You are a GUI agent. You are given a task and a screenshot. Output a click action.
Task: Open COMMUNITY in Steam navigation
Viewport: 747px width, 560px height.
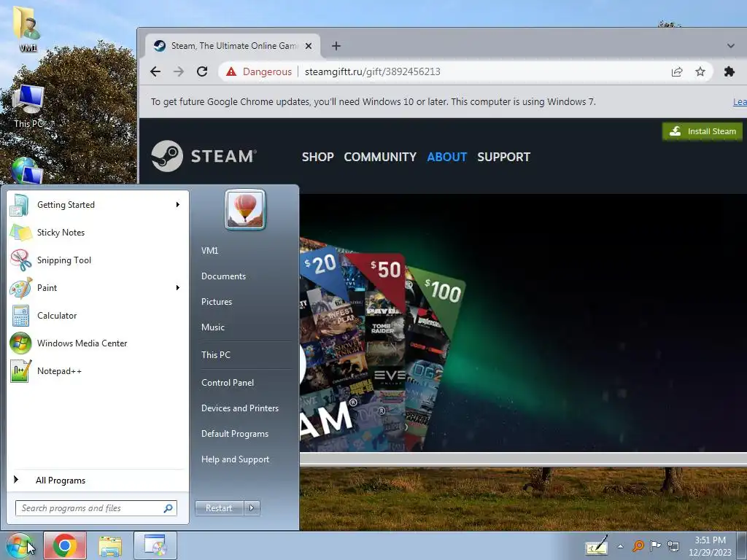[380, 157]
